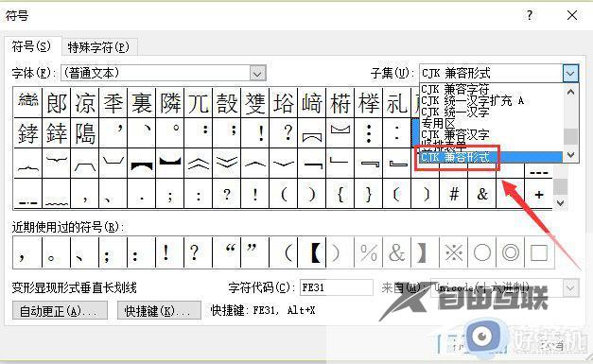Choose 专用区 in the subset list
The image size is (593, 364).
[438, 123]
